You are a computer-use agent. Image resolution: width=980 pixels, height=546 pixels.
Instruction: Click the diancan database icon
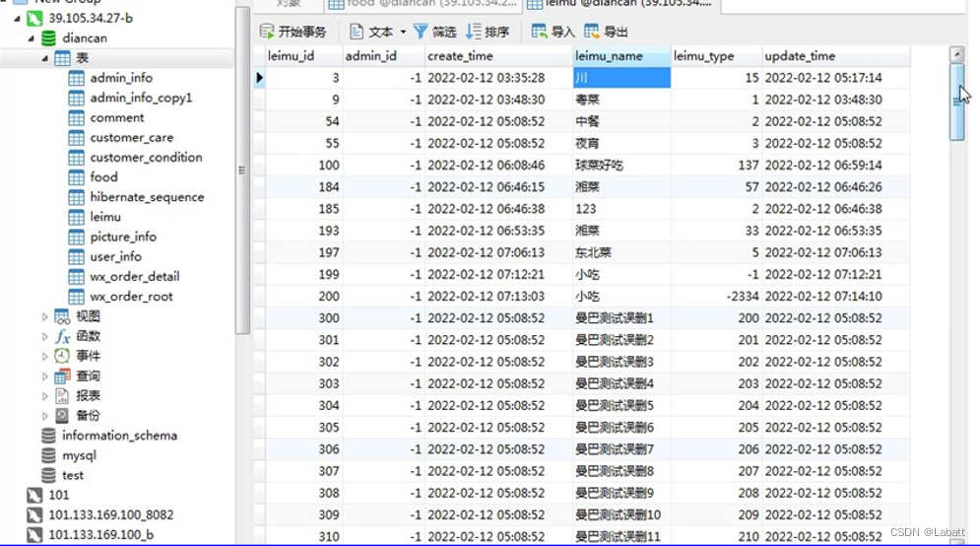click(48, 38)
